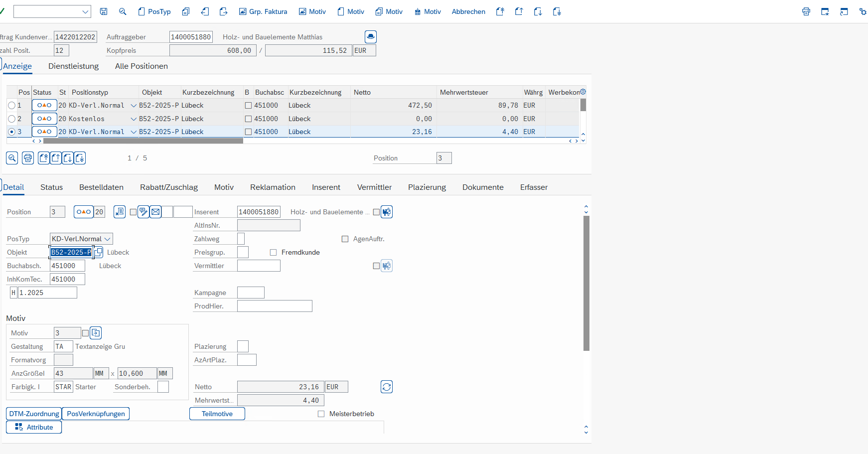
Task: Open Positionstyp dropdown in row 1
Action: pos(134,105)
